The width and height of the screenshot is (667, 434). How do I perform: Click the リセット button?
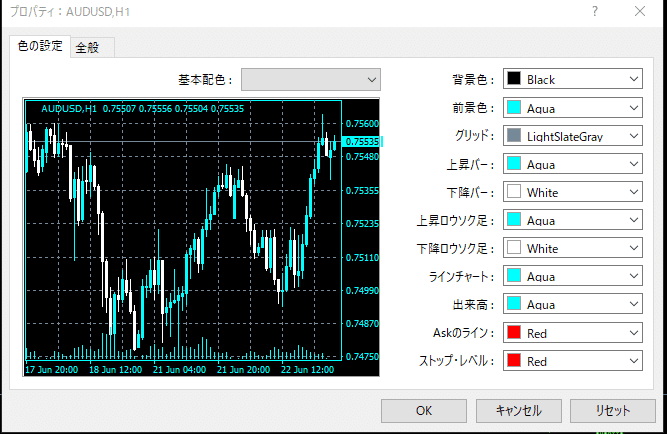click(613, 411)
